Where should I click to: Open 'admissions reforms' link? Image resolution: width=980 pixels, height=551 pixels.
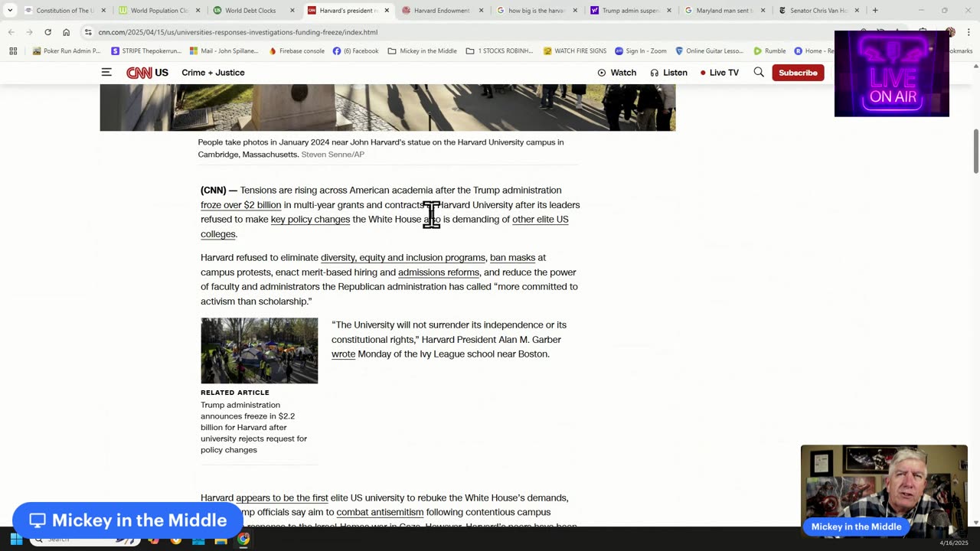pos(439,272)
